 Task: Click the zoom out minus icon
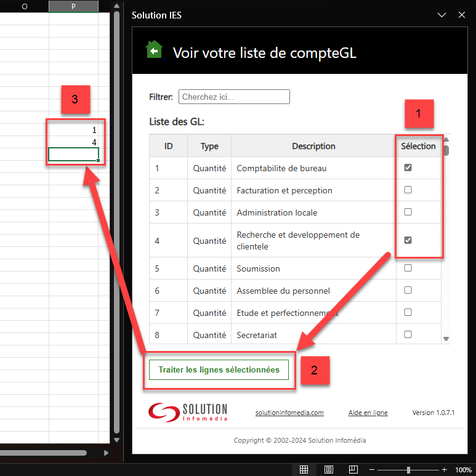373,469
